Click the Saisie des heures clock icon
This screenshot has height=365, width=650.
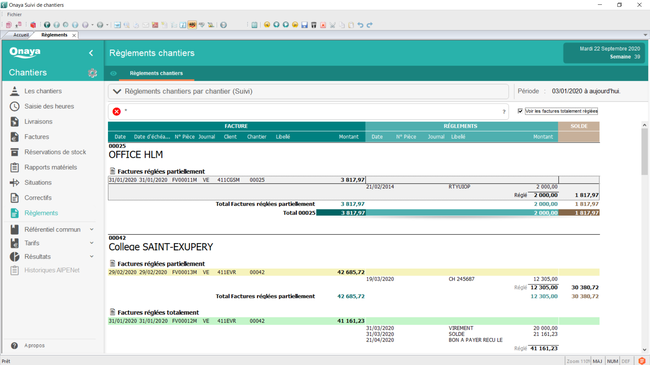15,106
